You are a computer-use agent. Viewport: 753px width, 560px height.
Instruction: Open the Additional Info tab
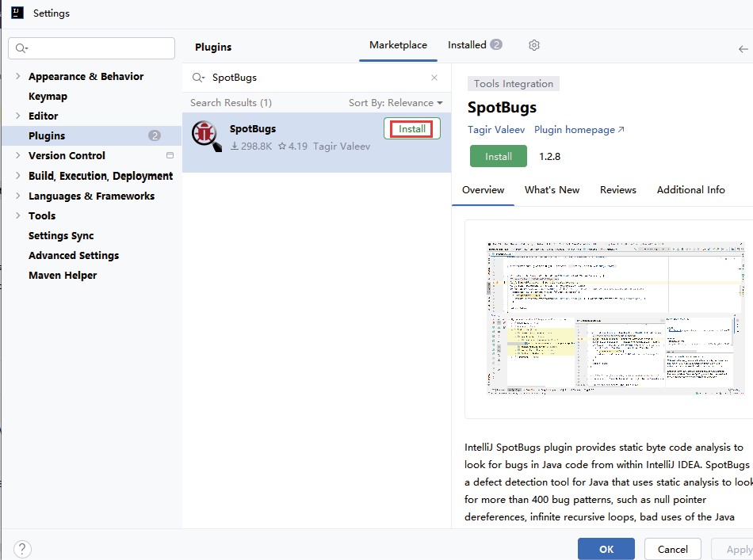[690, 190]
